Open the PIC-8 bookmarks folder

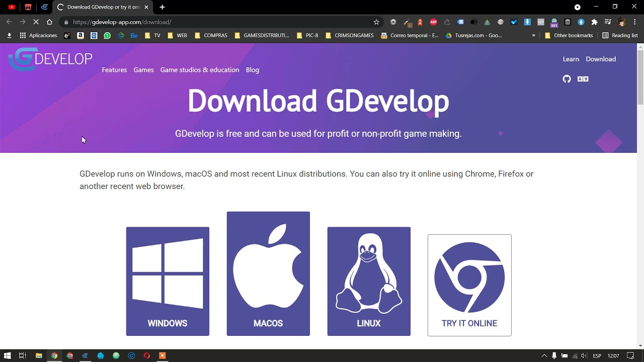308,36
